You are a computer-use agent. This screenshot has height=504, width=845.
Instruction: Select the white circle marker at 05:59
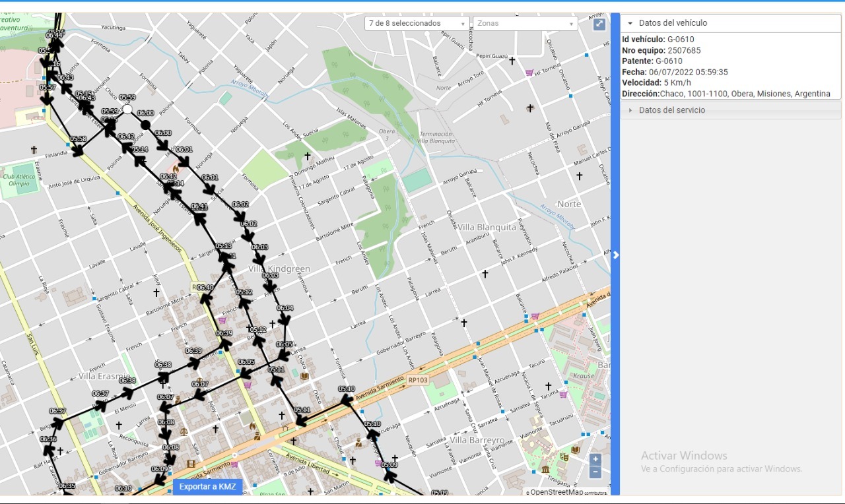pyautogui.click(x=128, y=109)
